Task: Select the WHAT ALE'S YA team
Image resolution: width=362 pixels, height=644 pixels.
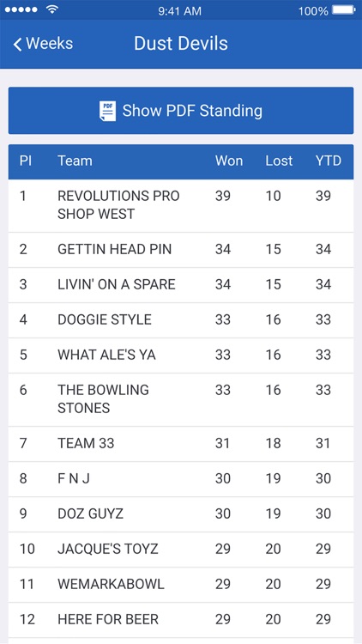Action: point(181,355)
